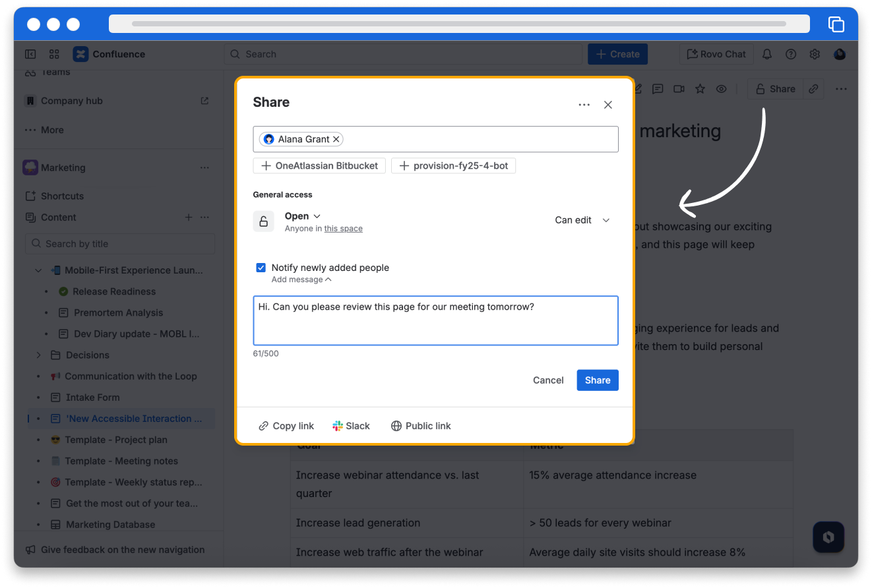
Task: Click the blue Share button
Action: [597, 380]
